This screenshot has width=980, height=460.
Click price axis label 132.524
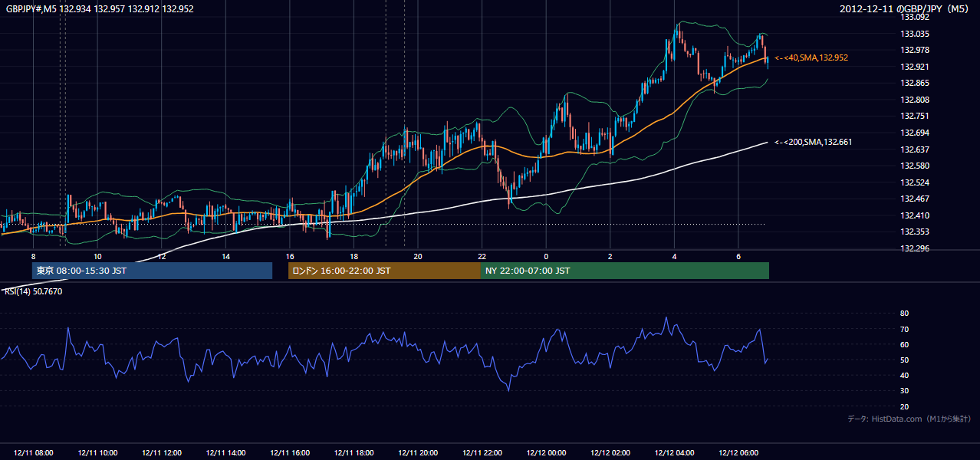coord(915,182)
